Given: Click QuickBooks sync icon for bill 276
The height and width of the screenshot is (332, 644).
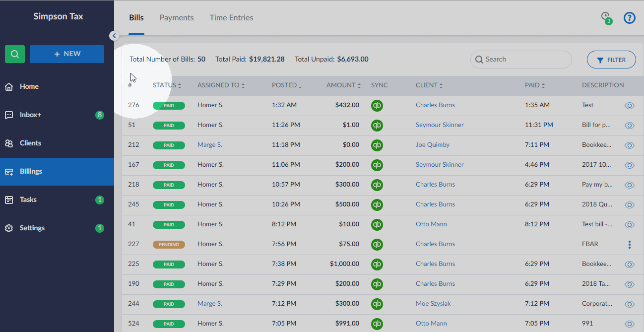Looking at the screenshot, I should tap(377, 105).
